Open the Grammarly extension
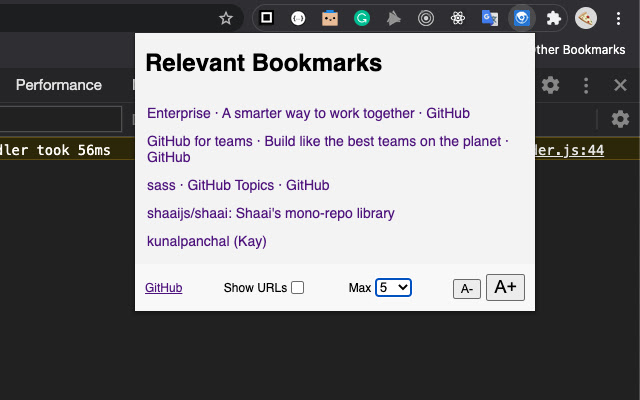640x400 pixels. [x=362, y=18]
